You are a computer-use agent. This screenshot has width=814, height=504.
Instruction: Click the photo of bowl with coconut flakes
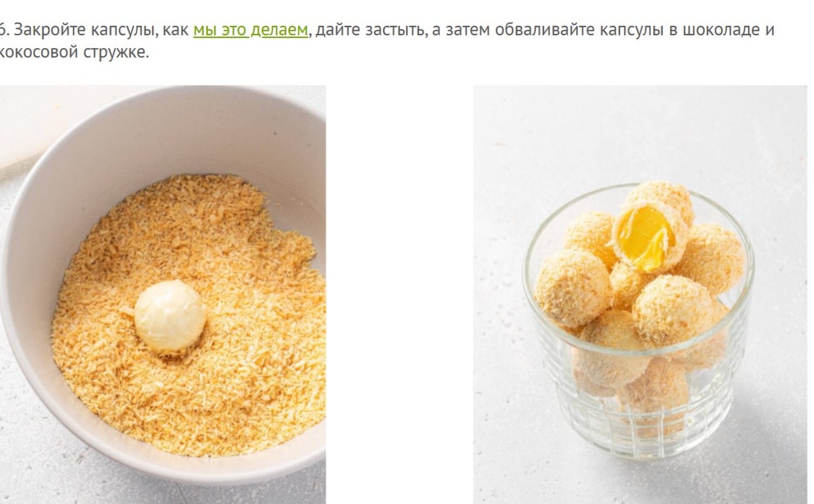163,294
